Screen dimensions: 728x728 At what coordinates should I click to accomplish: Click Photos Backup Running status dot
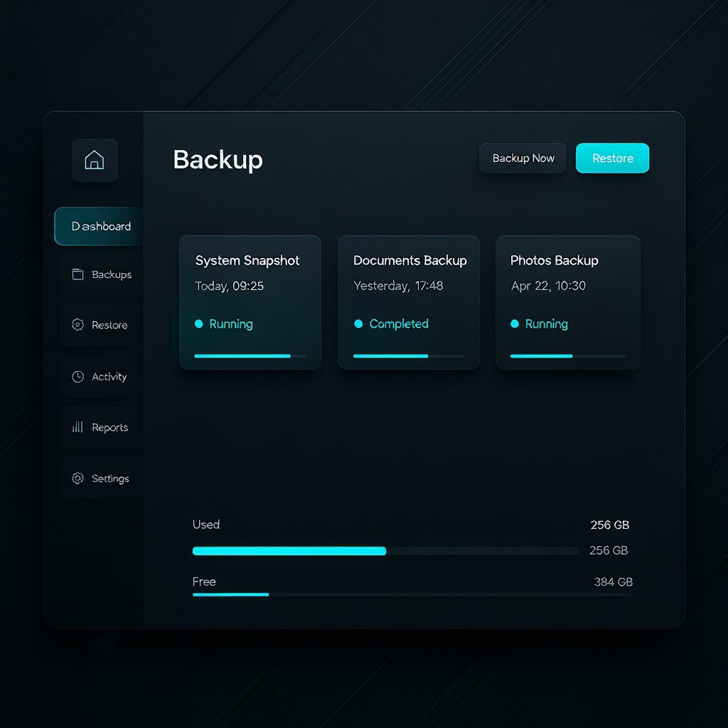pyautogui.click(x=515, y=323)
